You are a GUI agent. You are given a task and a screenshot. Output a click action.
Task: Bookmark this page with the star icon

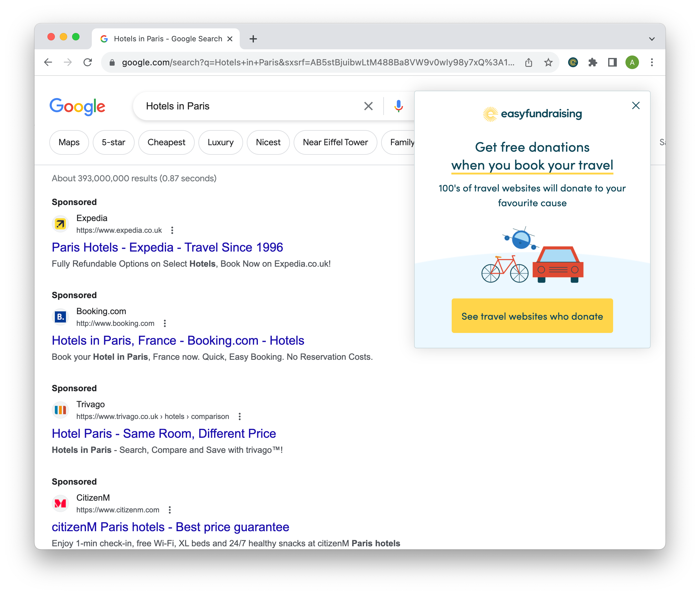coord(548,62)
